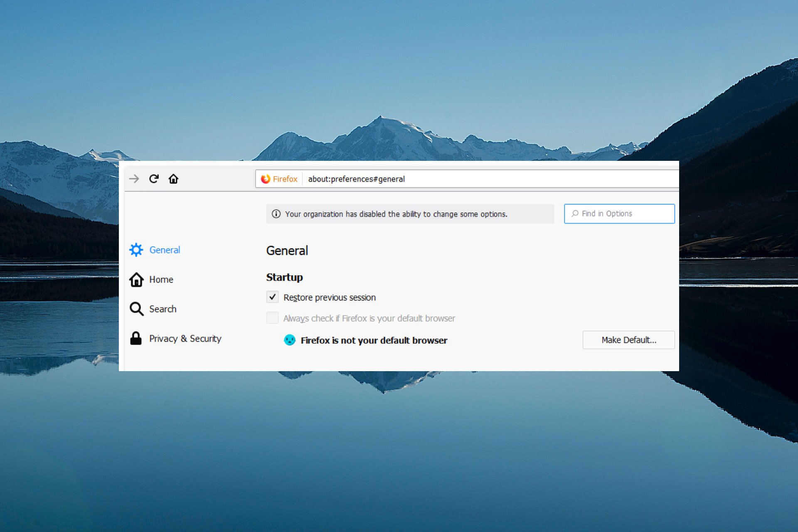Click the Firefox label in the address bar
This screenshot has height=532, width=798.
(285, 179)
